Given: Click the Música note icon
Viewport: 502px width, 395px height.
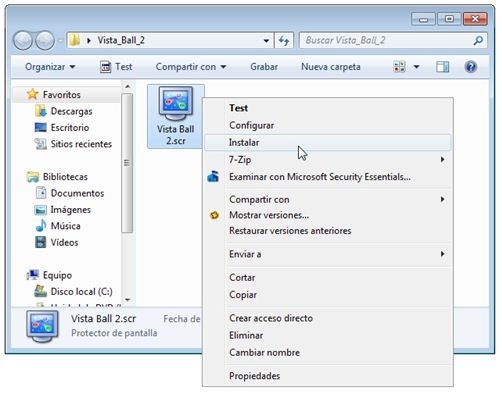Looking at the screenshot, I should 41,226.
